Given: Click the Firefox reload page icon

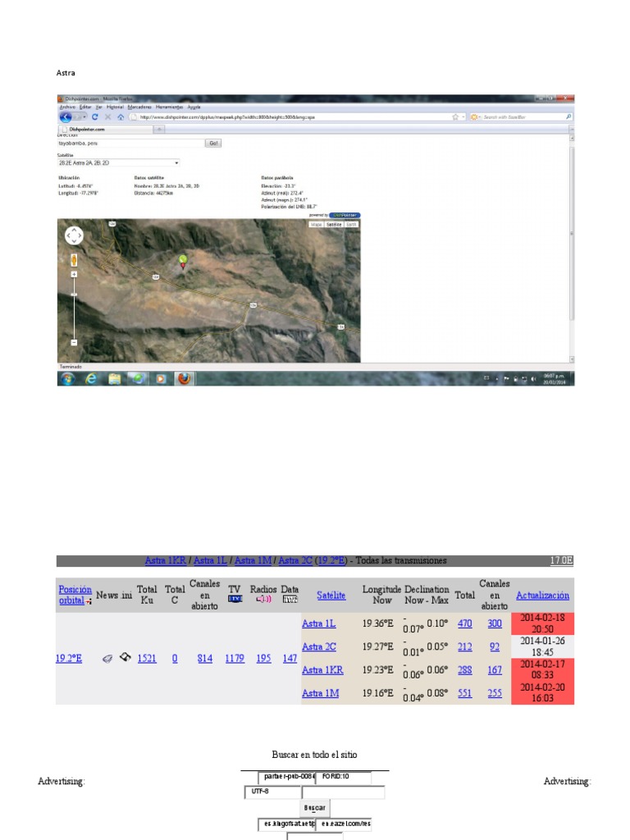Looking at the screenshot, I should (95, 116).
